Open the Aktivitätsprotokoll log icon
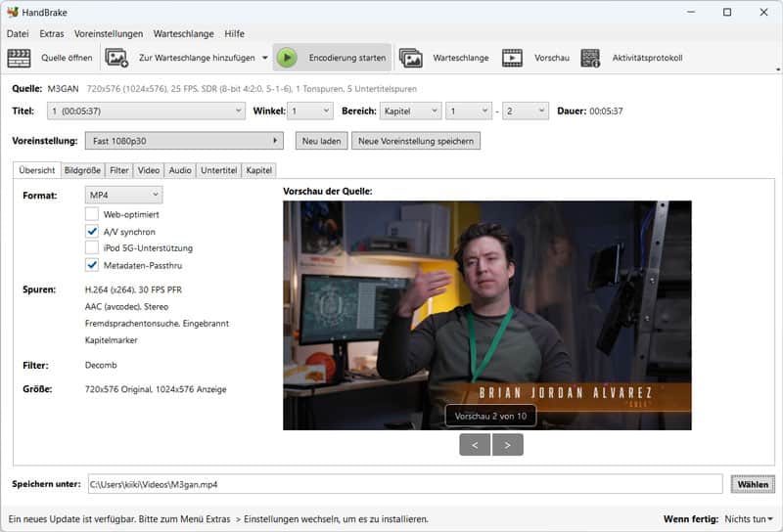 point(590,58)
